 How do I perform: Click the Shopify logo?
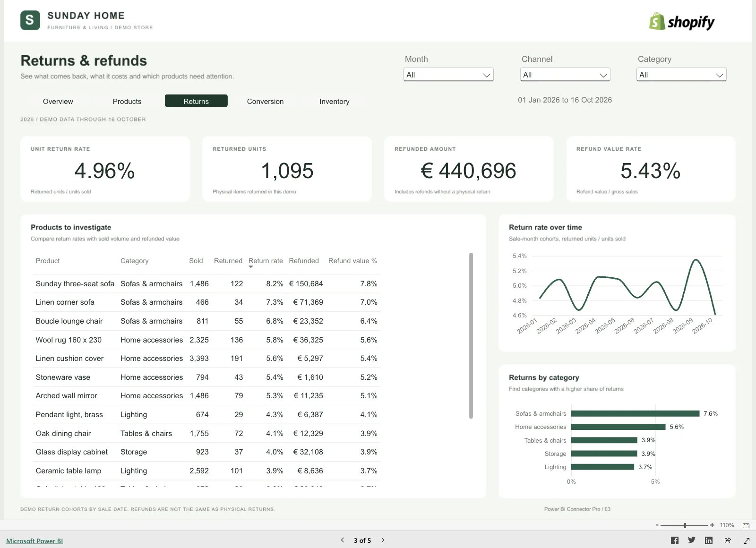click(x=681, y=22)
